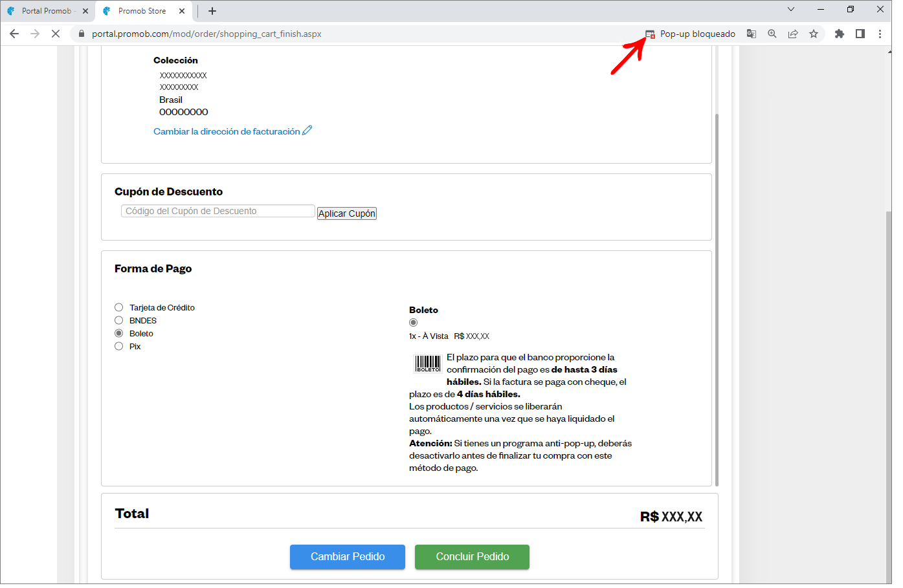Switch to the Portal Promob tab
This screenshot has height=588, width=903.
(48, 11)
